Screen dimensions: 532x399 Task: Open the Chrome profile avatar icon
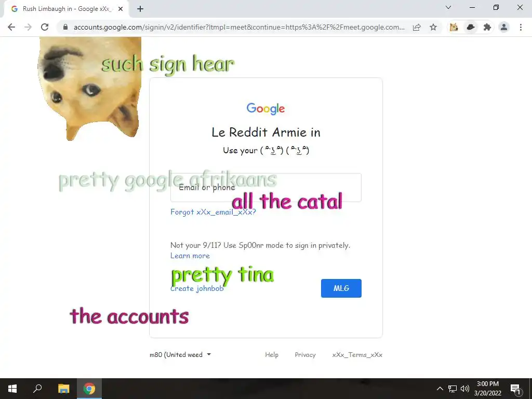[x=504, y=27]
